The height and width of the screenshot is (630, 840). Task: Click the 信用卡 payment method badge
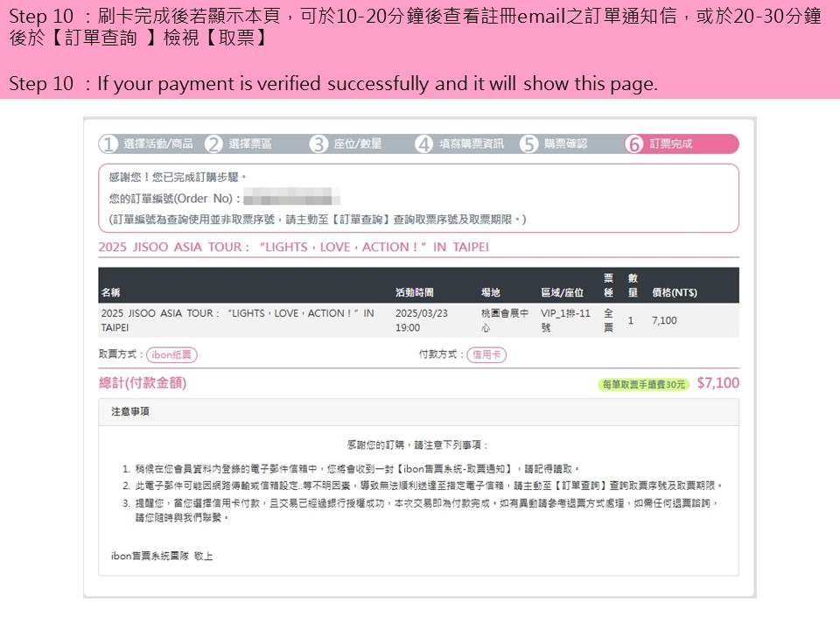click(x=486, y=355)
